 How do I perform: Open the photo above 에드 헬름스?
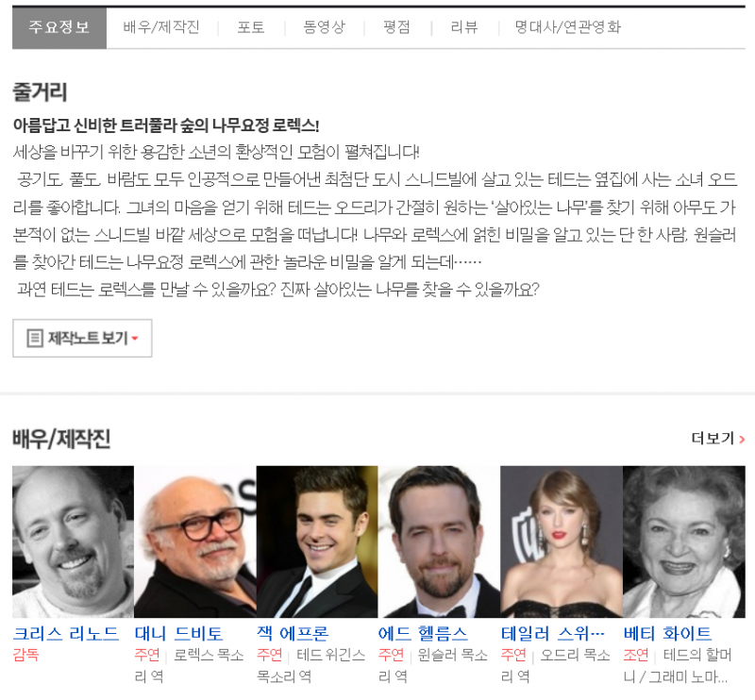click(439, 541)
